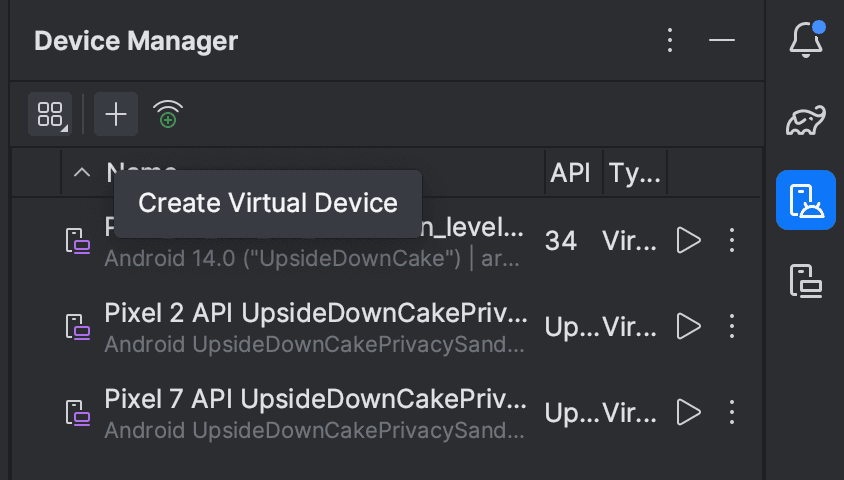Select the Pixel 2 API UpsideDownCakePrivacySandbox row

(x=385, y=326)
